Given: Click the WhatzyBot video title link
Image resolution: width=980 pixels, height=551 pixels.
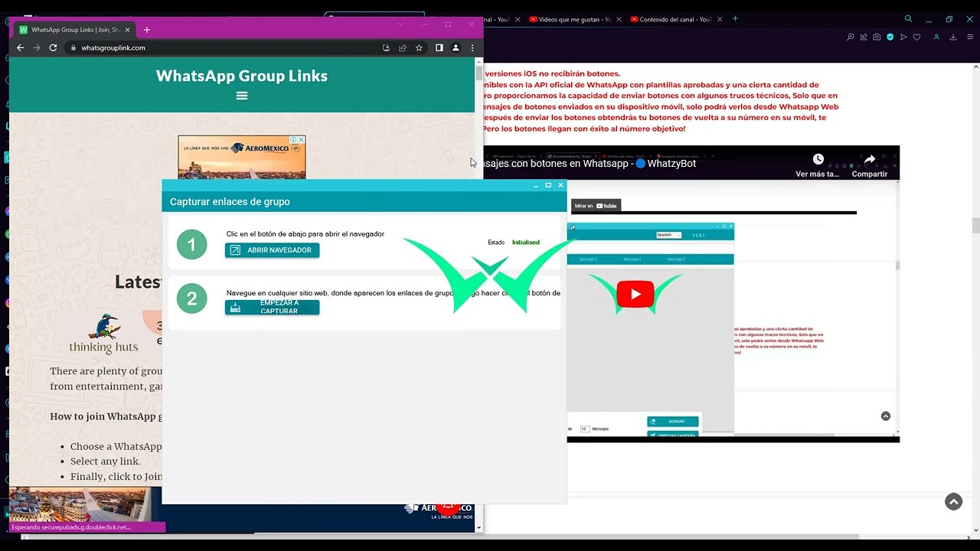Looking at the screenshot, I should [x=590, y=164].
